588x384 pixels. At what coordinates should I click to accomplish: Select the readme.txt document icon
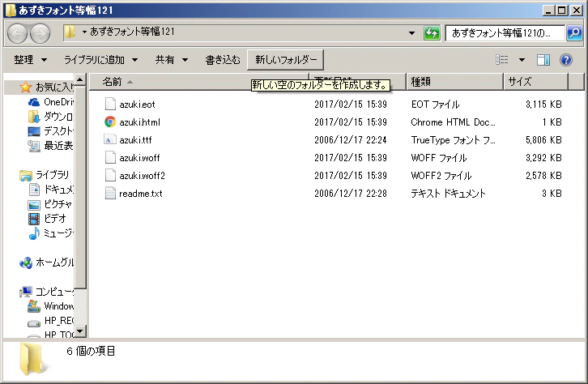pos(110,193)
